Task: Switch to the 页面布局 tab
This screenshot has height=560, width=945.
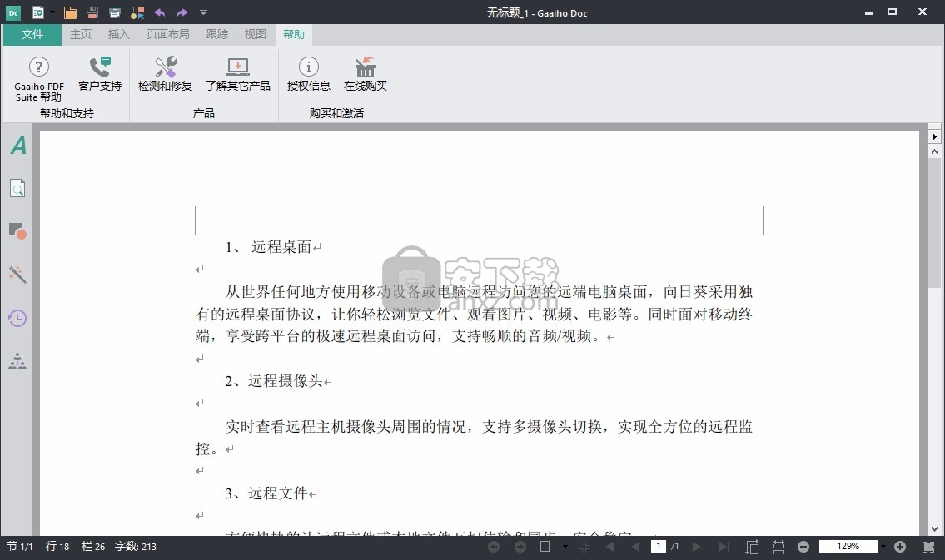Action: 167,34
